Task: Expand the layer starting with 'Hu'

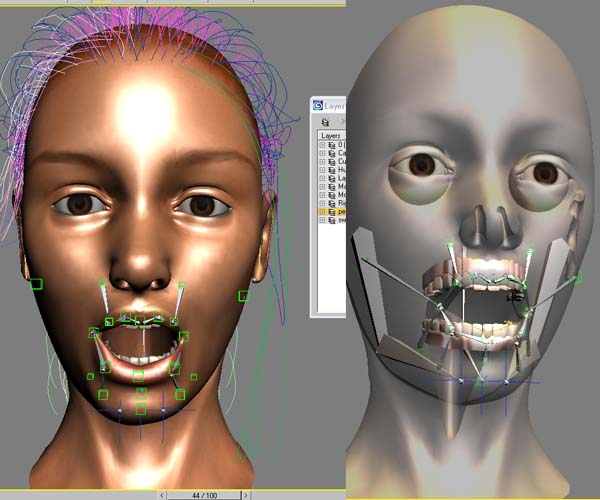Action: click(322, 170)
